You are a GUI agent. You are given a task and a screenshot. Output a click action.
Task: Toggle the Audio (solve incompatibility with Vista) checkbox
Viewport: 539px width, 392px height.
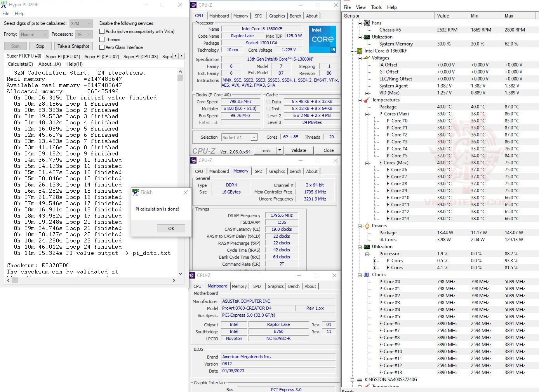coord(102,31)
